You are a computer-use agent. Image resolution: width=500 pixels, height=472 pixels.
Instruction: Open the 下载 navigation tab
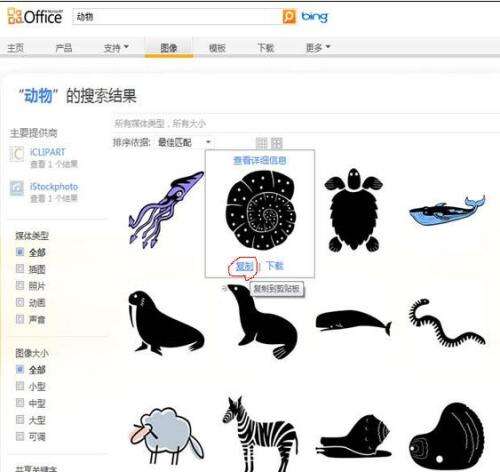click(x=266, y=48)
